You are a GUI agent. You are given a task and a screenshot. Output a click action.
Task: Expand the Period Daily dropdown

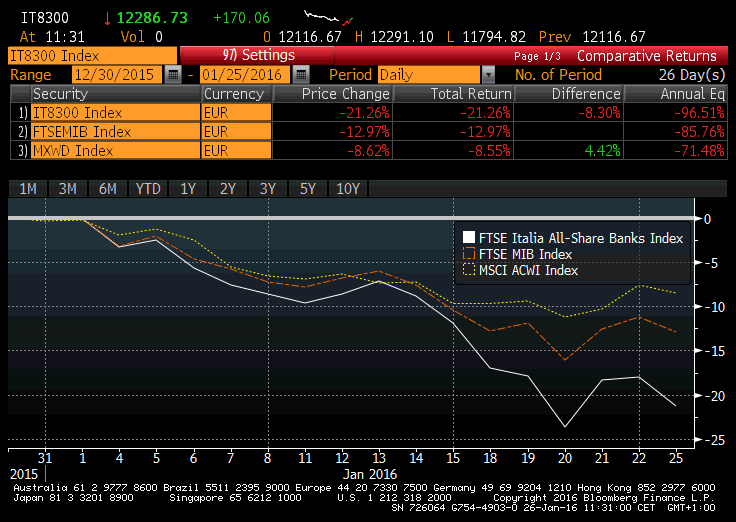click(488, 75)
